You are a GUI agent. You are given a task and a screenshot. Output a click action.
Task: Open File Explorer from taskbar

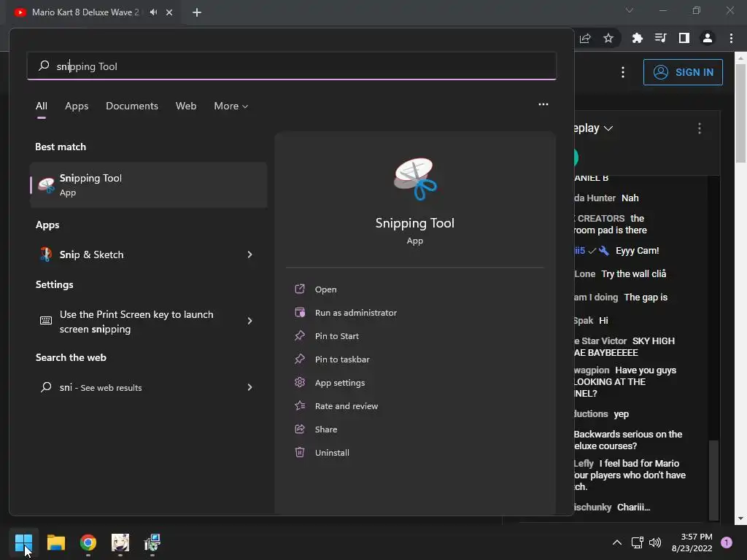[55, 542]
